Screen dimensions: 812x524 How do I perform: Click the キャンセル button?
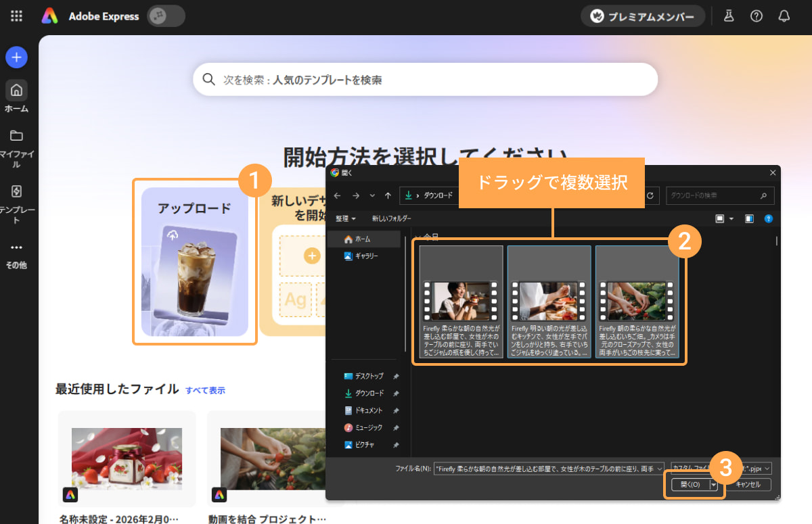click(x=748, y=485)
